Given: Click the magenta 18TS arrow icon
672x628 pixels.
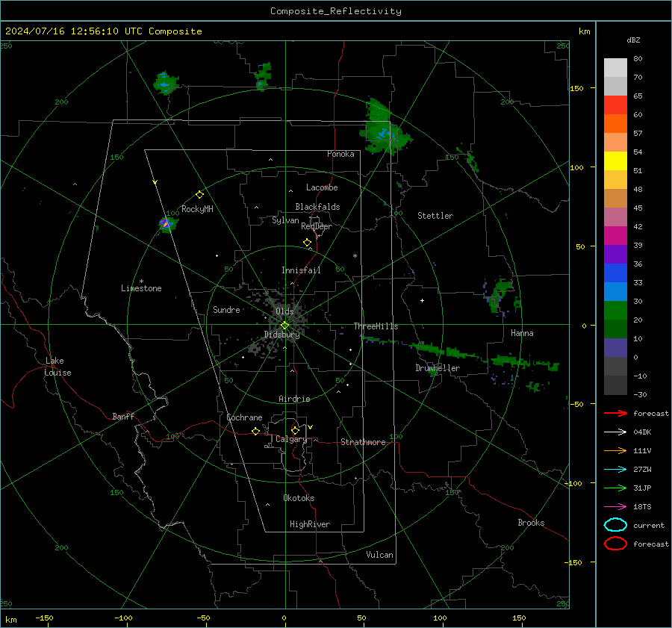Looking at the screenshot, I should tap(615, 506).
